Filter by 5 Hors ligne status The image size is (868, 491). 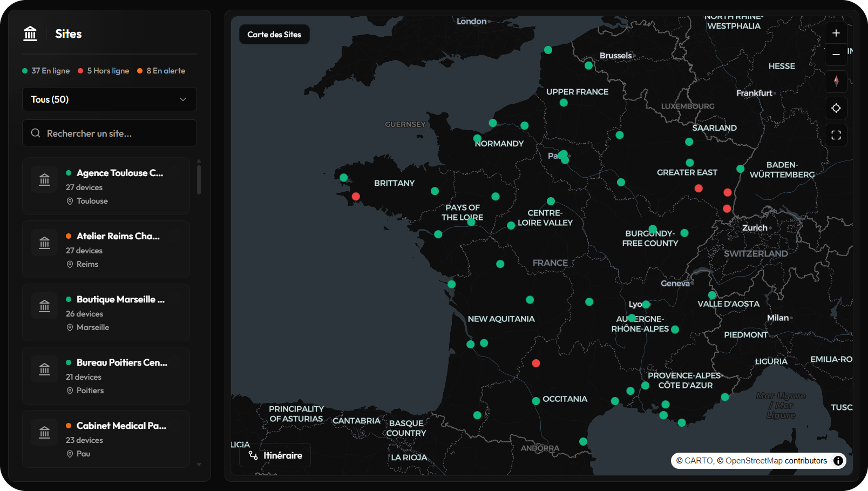click(104, 71)
